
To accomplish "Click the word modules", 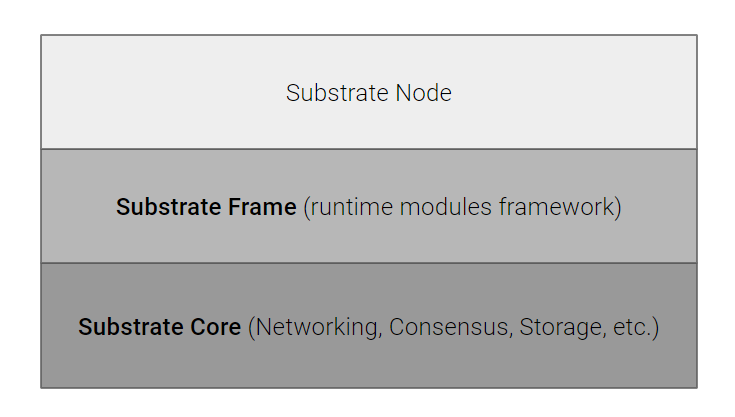I will [445, 207].
